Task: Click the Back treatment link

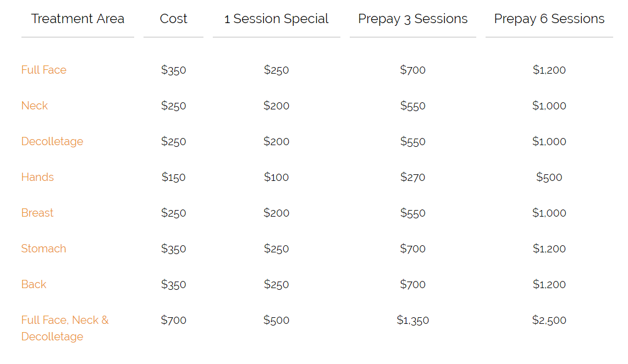Action: point(34,284)
